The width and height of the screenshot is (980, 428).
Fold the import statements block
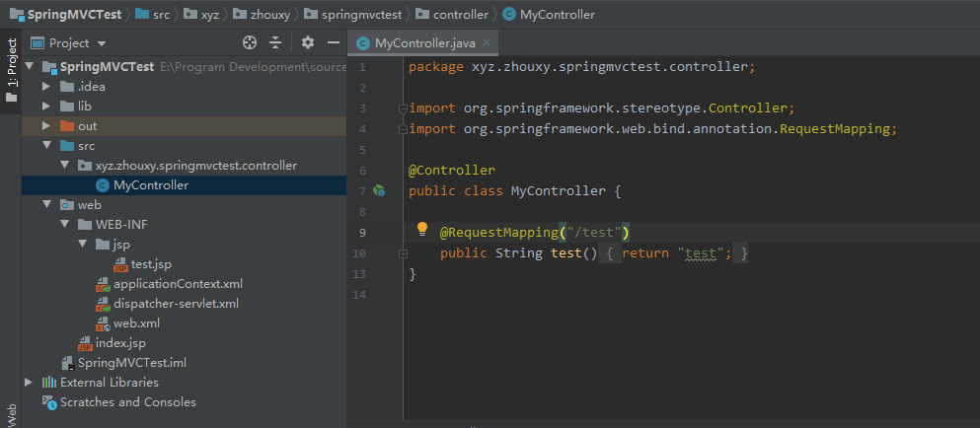tap(402, 108)
